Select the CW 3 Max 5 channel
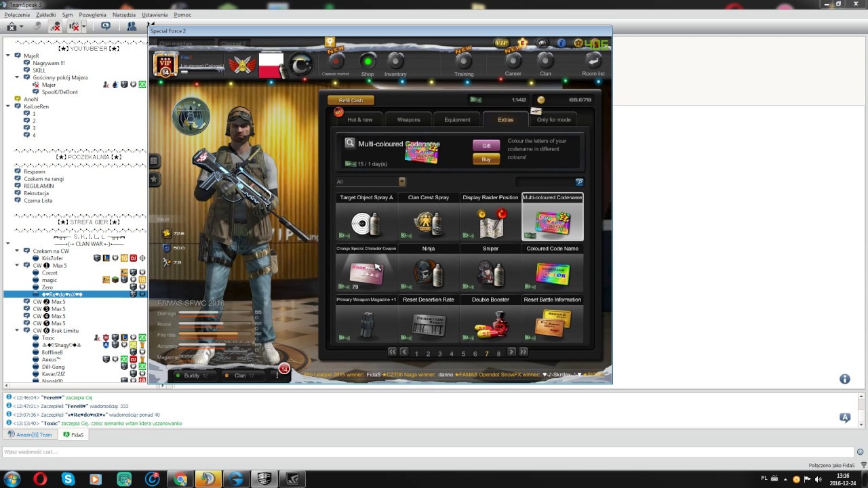 click(x=49, y=308)
